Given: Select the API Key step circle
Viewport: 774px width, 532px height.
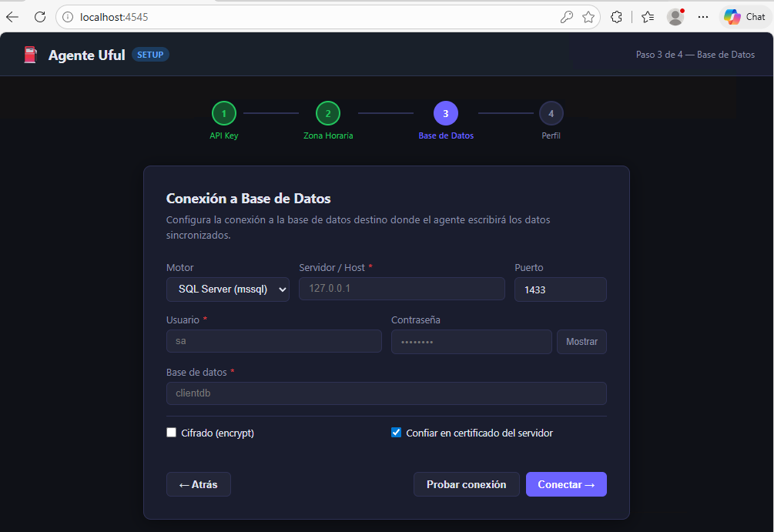Looking at the screenshot, I should point(223,113).
